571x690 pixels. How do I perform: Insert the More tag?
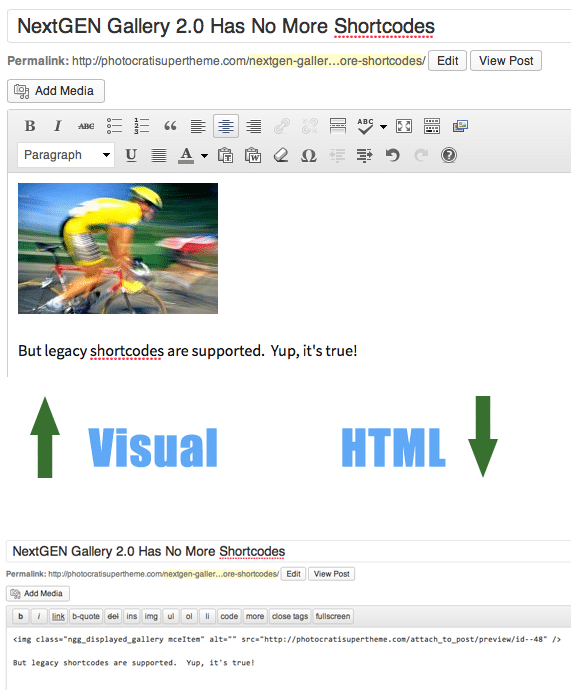(x=338, y=126)
